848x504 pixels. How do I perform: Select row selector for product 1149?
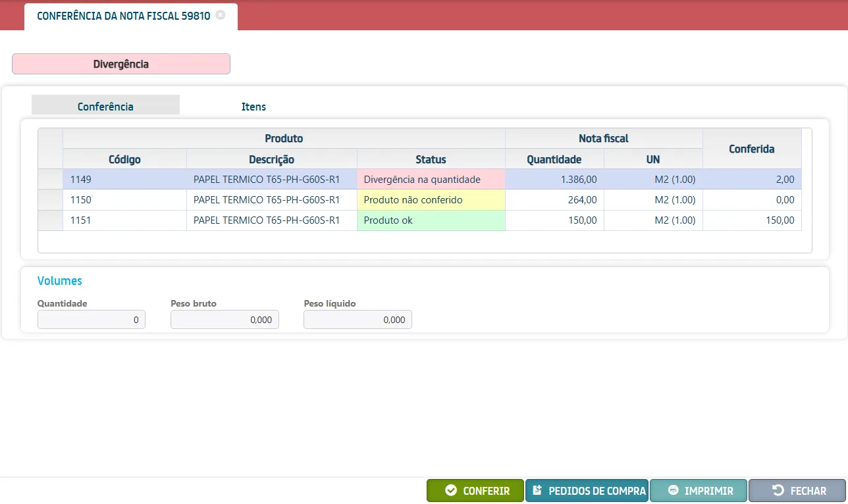(51, 179)
